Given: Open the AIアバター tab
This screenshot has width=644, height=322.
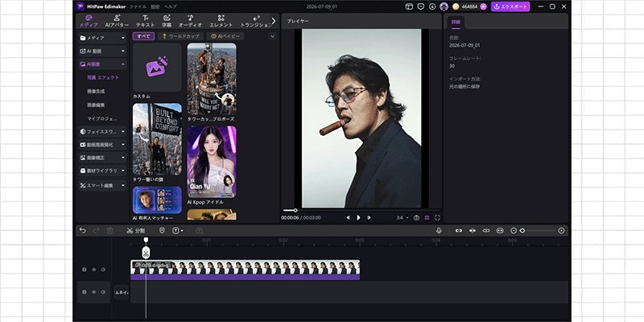Looking at the screenshot, I should 117,21.
